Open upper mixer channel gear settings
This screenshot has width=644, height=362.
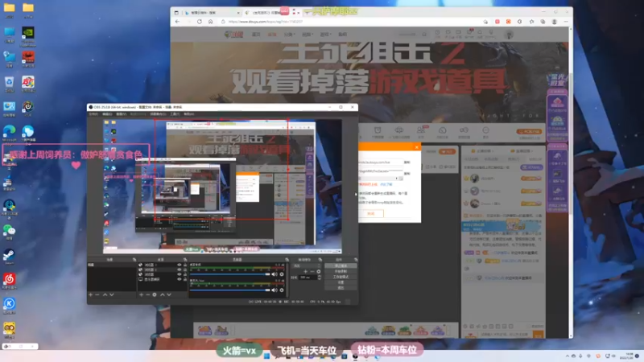(281, 274)
